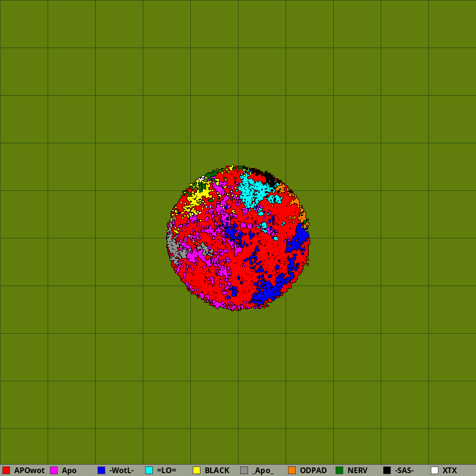Select the XTX legend label
476x476 pixels.
(x=450, y=471)
